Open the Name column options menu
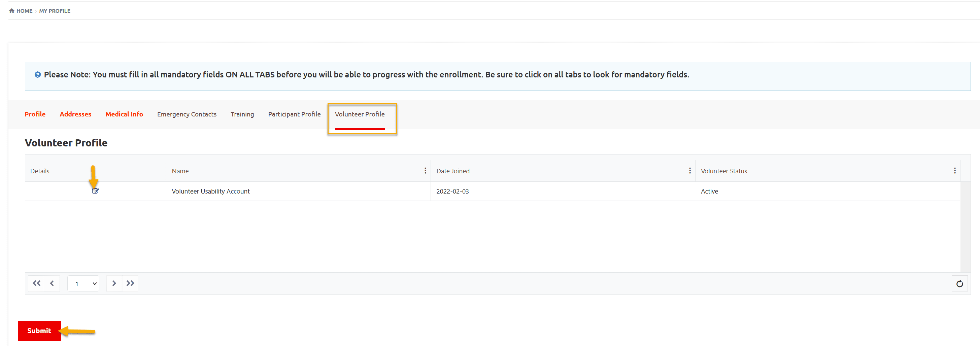Screen dimensions: 980x346 click(425, 171)
